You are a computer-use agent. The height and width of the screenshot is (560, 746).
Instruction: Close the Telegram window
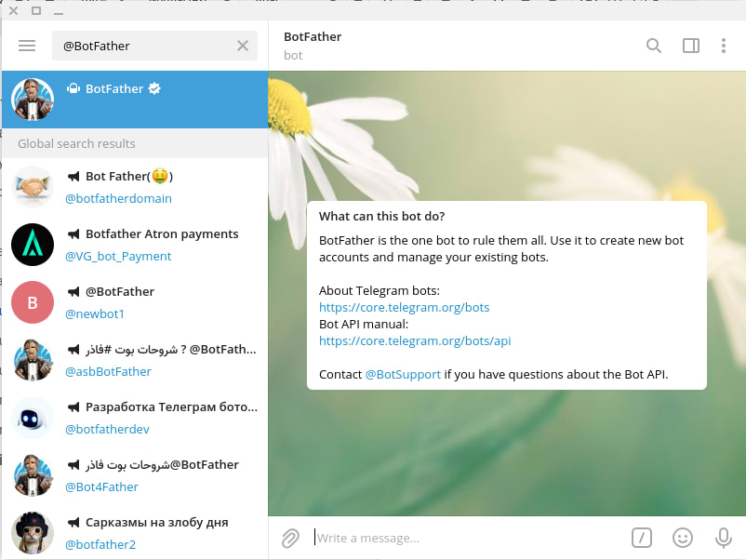click(13, 10)
